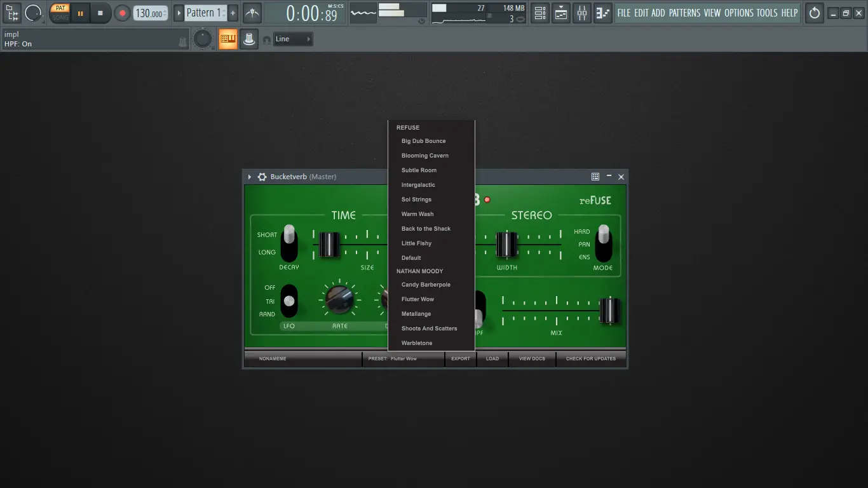The width and height of the screenshot is (868, 488).
Task: Click the Bucketverb detached grid icon
Action: [595, 177]
